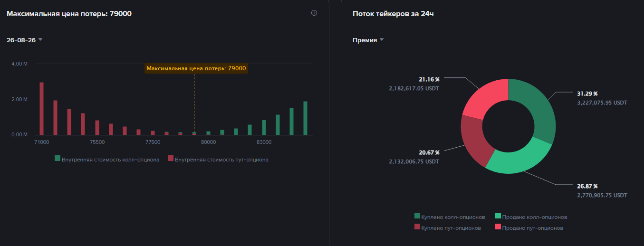Click the dark green call-intrinsic legend swatch
Screen dimensions: 644x246
(x=58, y=159)
